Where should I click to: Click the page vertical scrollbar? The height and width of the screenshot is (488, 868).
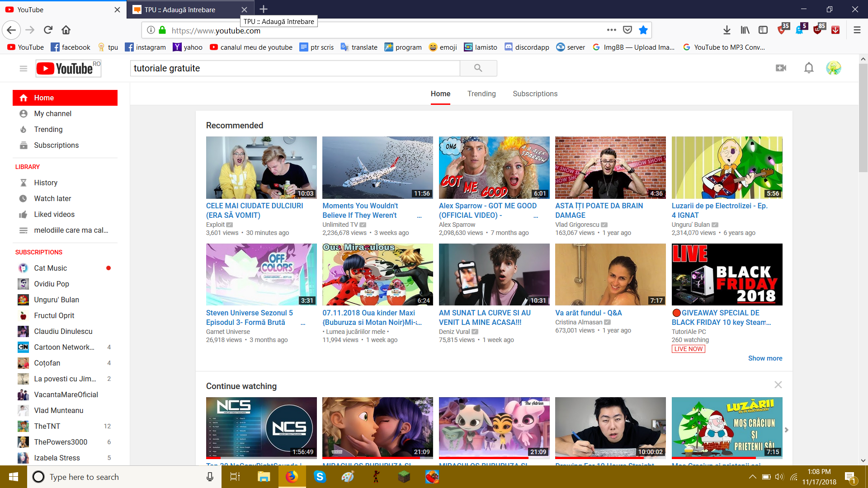[863, 118]
